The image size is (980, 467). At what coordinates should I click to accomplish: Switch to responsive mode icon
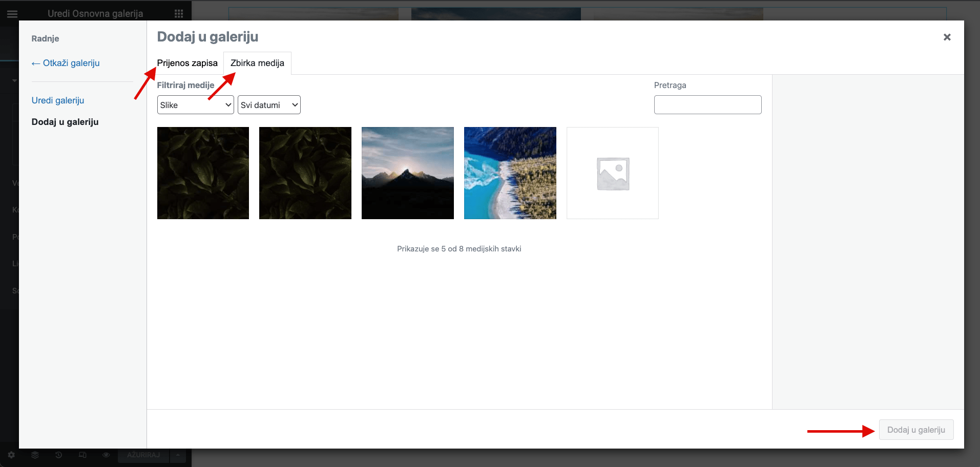pos(82,455)
